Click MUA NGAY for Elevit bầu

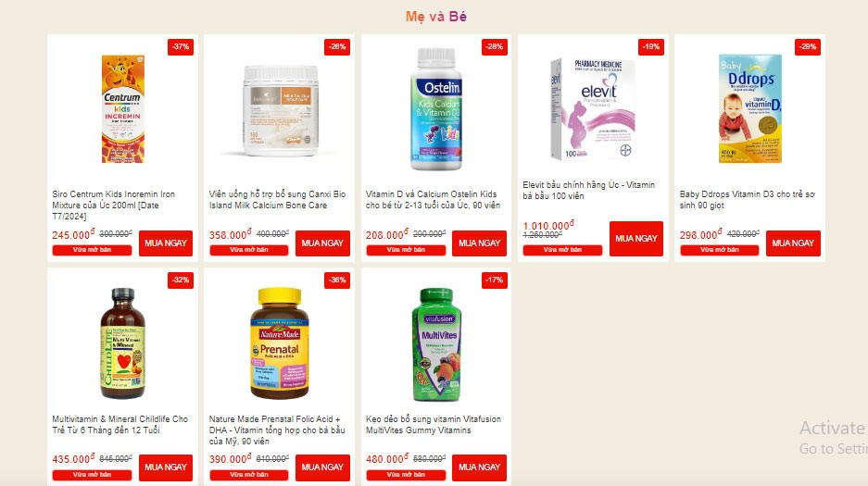(x=636, y=239)
